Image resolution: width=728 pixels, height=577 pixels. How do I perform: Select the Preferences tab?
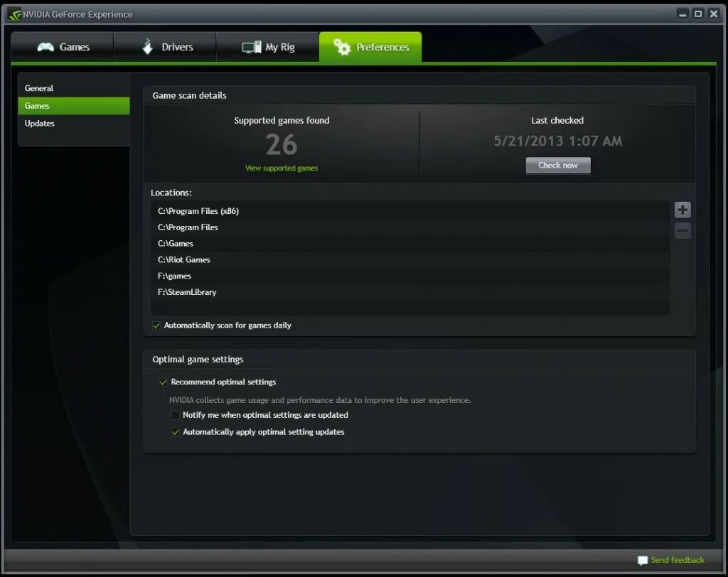coord(370,47)
